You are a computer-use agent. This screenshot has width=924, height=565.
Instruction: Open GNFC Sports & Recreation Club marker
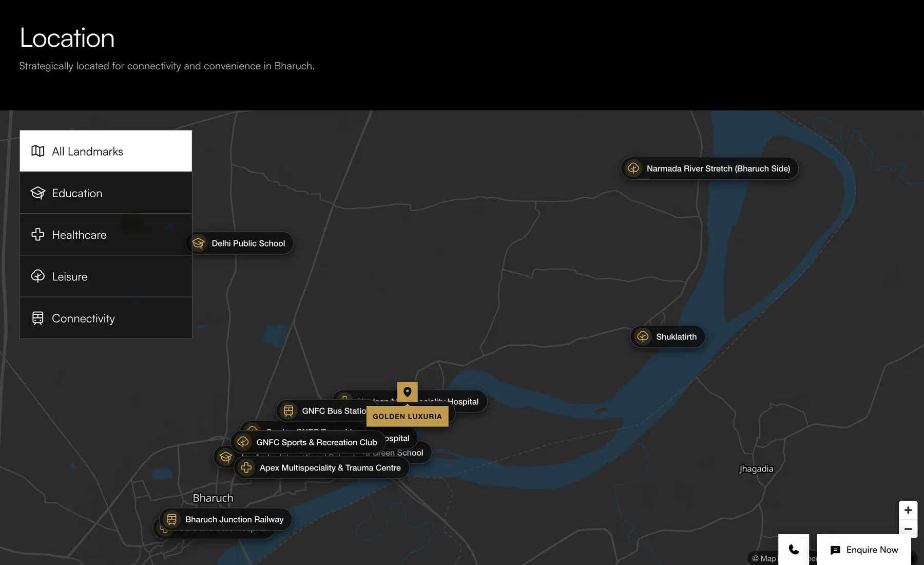click(308, 442)
